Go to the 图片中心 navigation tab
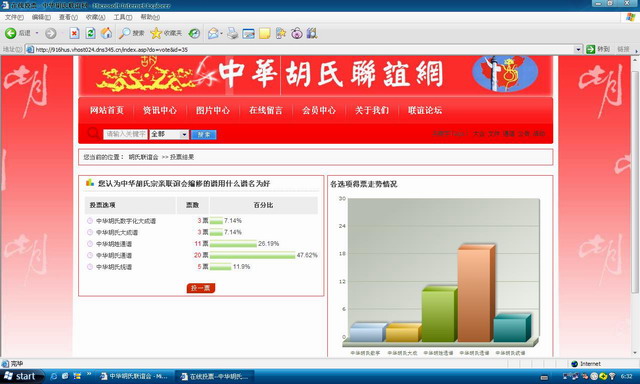This screenshot has height=384, width=640. click(213, 110)
